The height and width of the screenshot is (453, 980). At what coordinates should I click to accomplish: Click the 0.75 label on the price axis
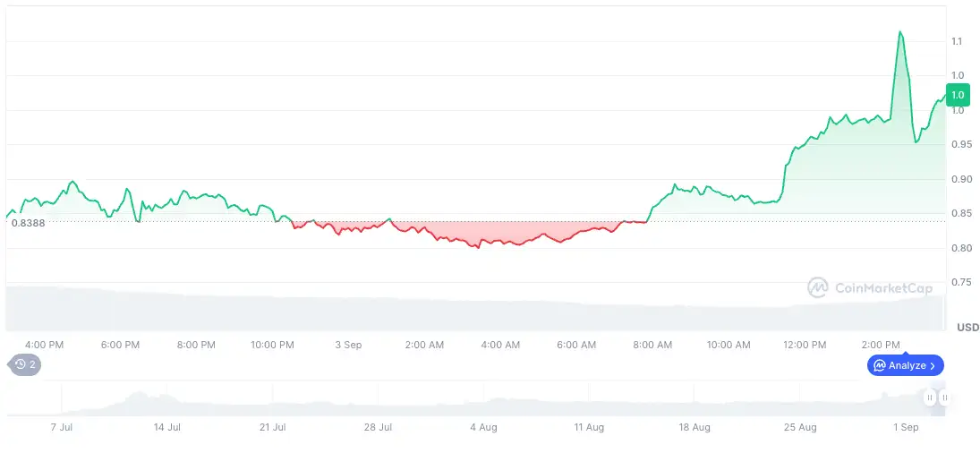click(x=959, y=282)
